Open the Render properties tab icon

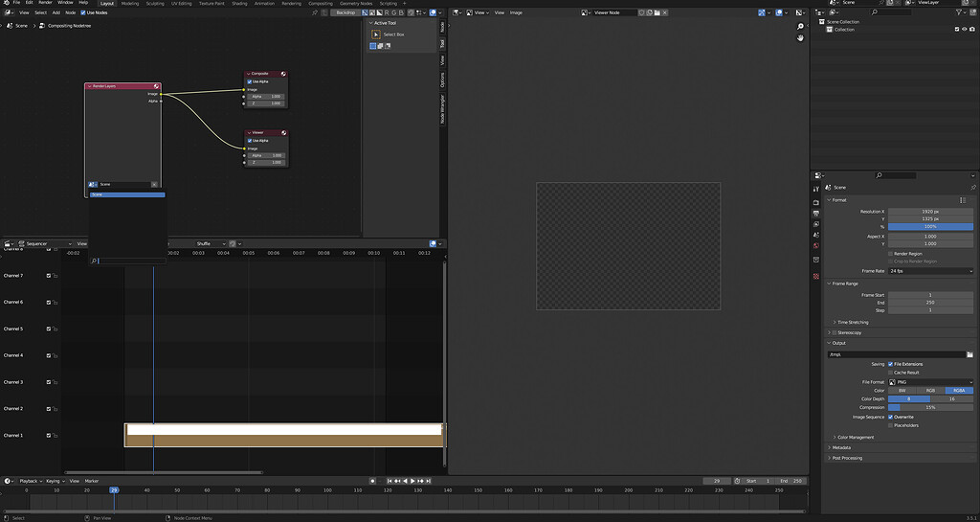pyautogui.click(x=816, y=202)
